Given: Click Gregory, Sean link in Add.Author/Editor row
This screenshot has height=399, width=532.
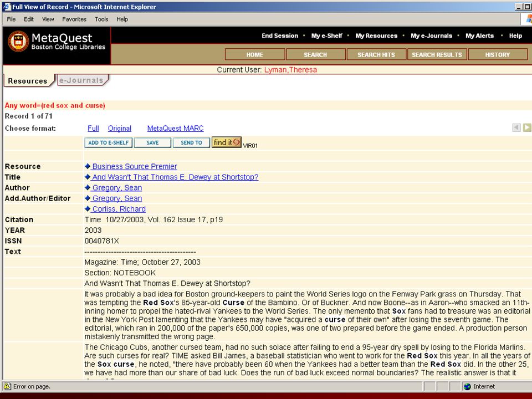Looking at the screenshot, I should pyautogui.click(x=117, y=198).
